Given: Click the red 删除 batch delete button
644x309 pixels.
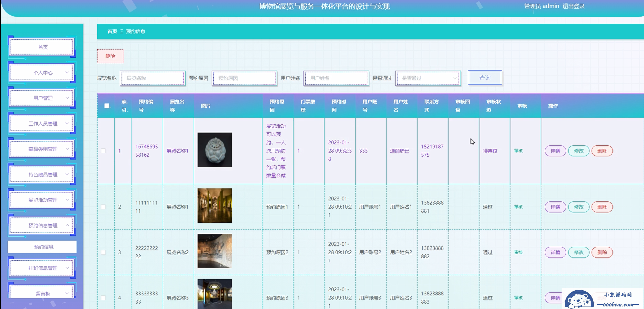Looking at the screenshot, I should coord(110,56).
